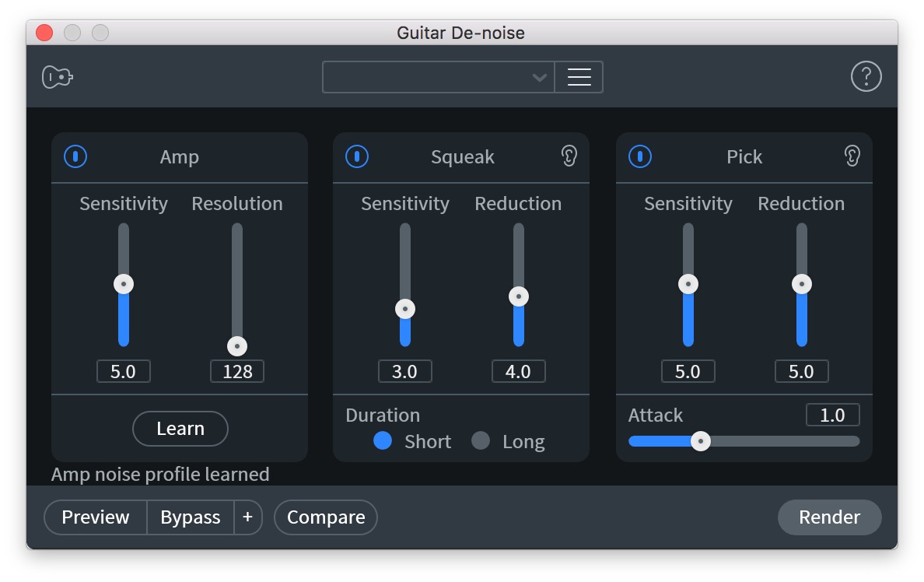
Task: Click the Squeak Sensitivity slider handle
Action: (405, 309)
